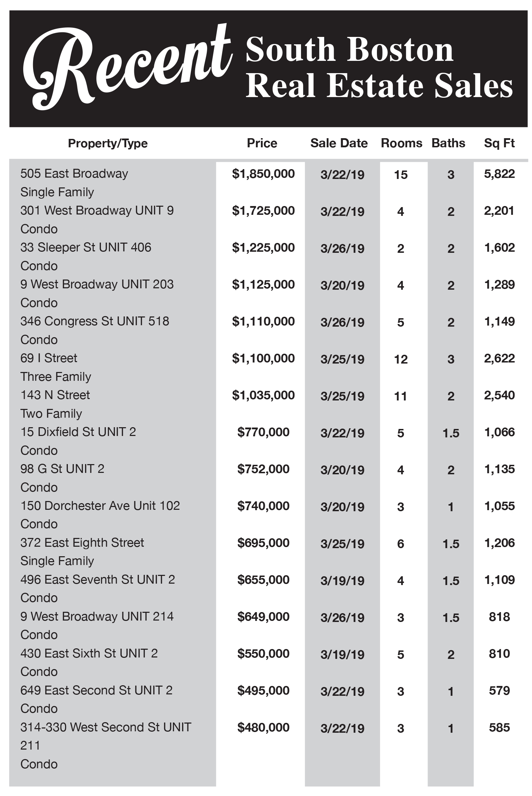Click the Property/Type column header
This screenshot has height=796, width=532.
tap(108, 143)
